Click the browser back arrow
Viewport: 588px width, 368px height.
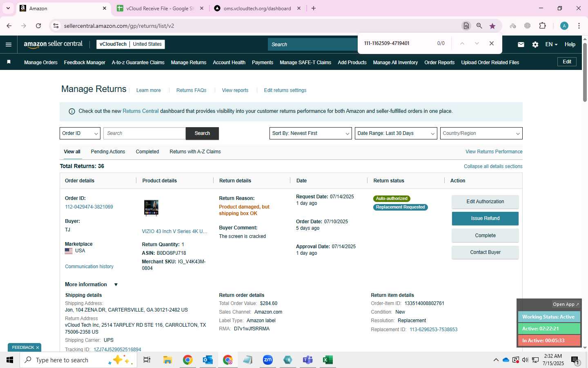point(9,26)
